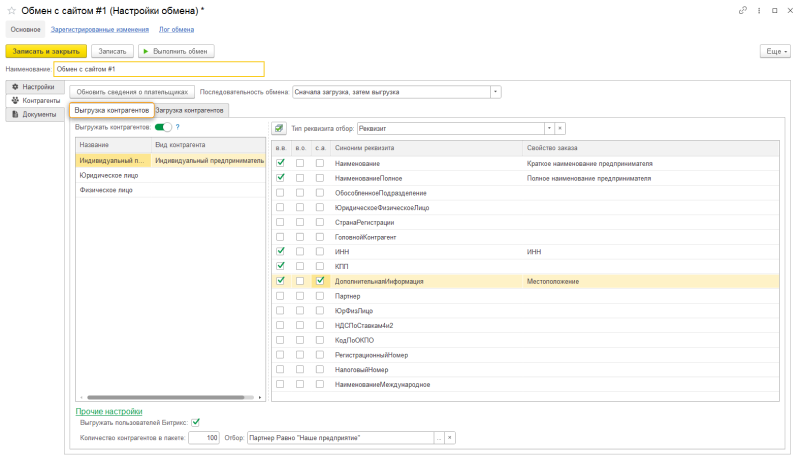Image resolution: width=800 pixels, height=460 pixels.
Task: Uncheck Выгружать пользователей Битрикс checkbox
Action: [196, 422]
